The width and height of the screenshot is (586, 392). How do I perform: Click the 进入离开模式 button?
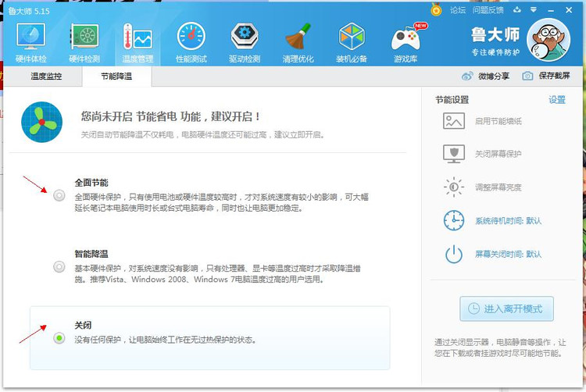pos(506,308)
